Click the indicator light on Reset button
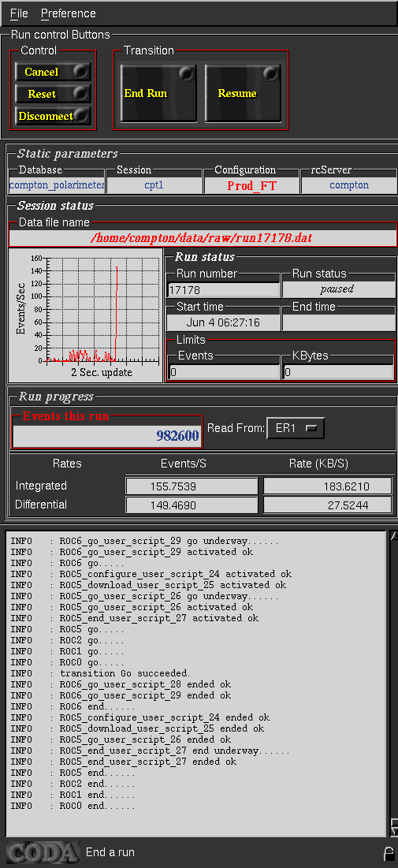Image resolution: width=398 pixels, height=868 pixels. 81,93
